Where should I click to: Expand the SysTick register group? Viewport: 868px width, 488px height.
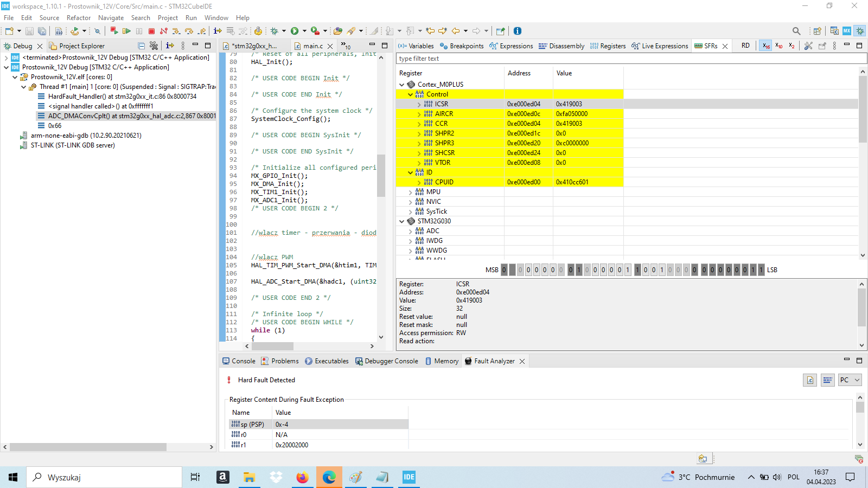[x=410, y=211]
